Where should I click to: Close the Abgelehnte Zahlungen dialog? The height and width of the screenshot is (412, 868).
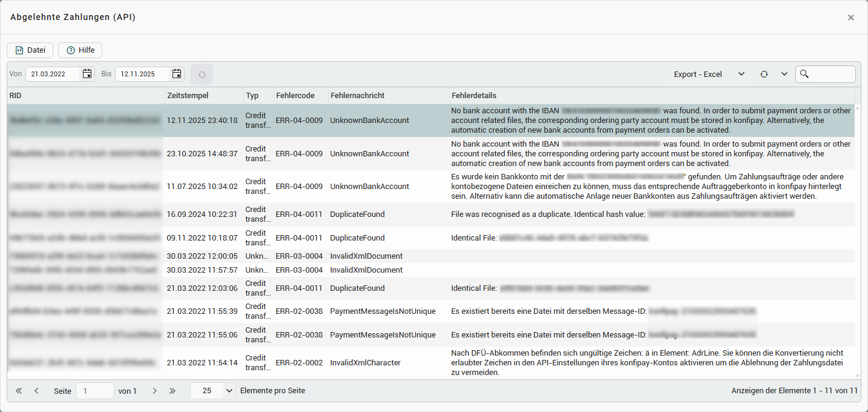pos(851,18)
